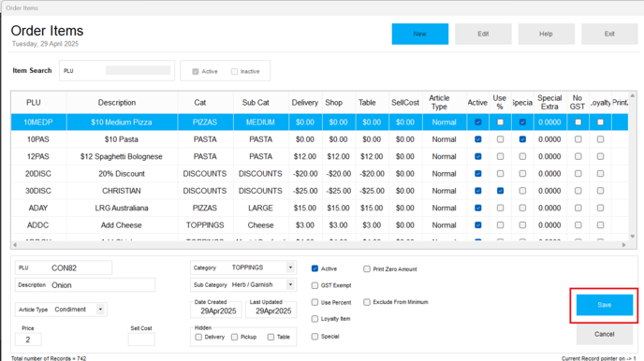Click the SellCost column header
Viewport: 644px width, 361px height.
click(405, 102)
